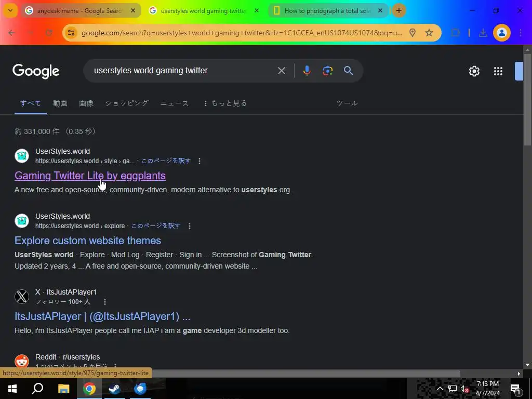Open options menu for the Explore result
Screen dimensions: 532x399
point(190,225)
